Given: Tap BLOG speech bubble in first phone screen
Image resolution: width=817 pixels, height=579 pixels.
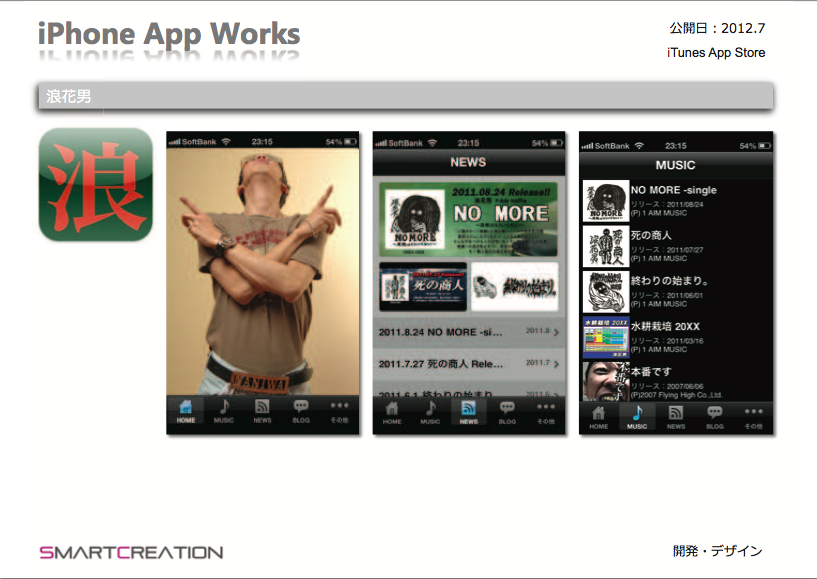Looking at the screenshot, I should [301, 406].
